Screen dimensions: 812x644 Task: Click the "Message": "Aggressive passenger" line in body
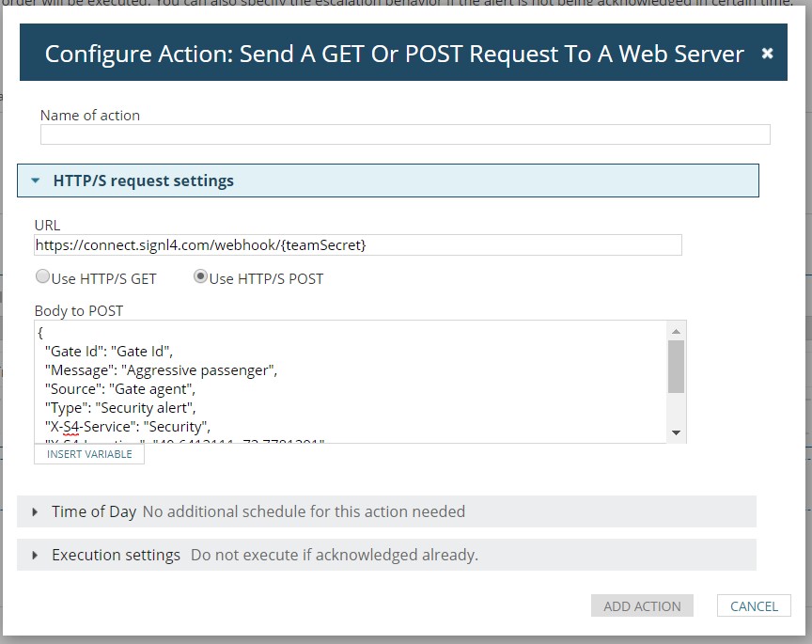click(x=161, y=370)
